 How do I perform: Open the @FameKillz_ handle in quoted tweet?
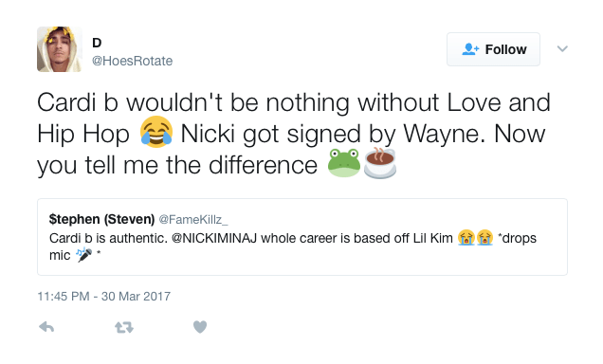click(x=193, y=220)
